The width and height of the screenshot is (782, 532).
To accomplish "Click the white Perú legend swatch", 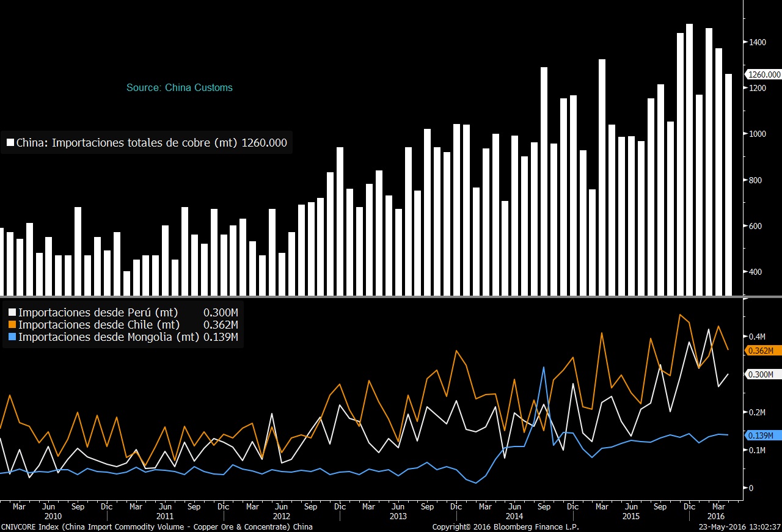I will [x=13, y=313].
